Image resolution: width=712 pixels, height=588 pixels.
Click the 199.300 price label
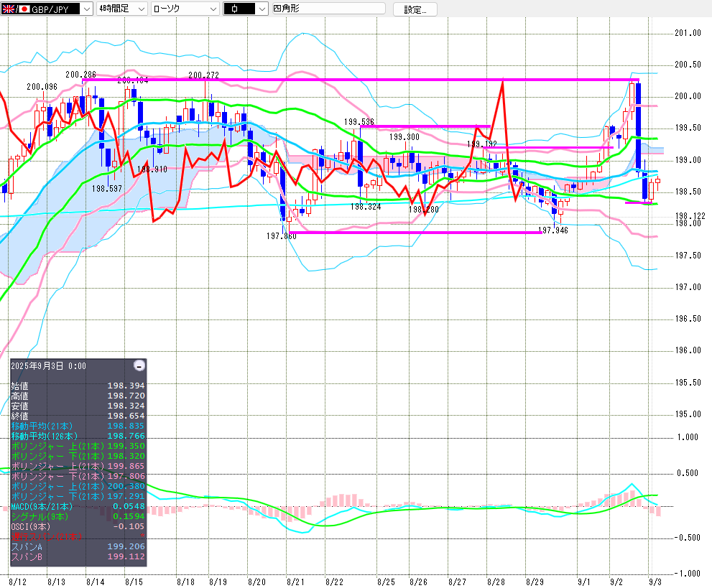click(x=404, y=136)
